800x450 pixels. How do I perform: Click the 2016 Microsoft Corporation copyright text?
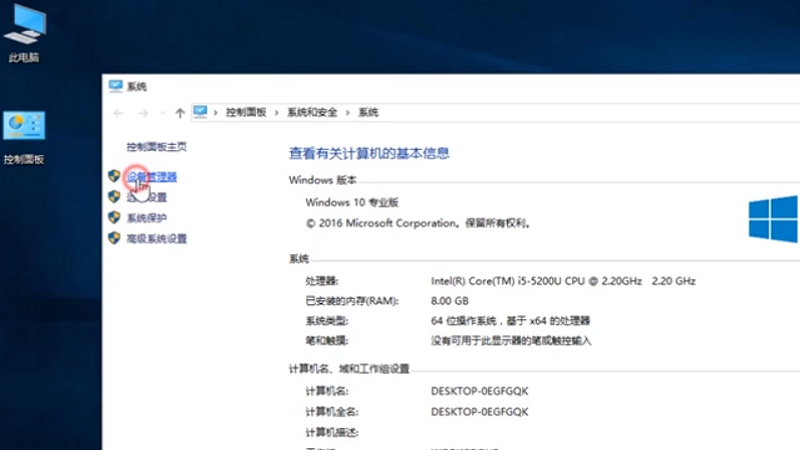click(x=418, y=223)
